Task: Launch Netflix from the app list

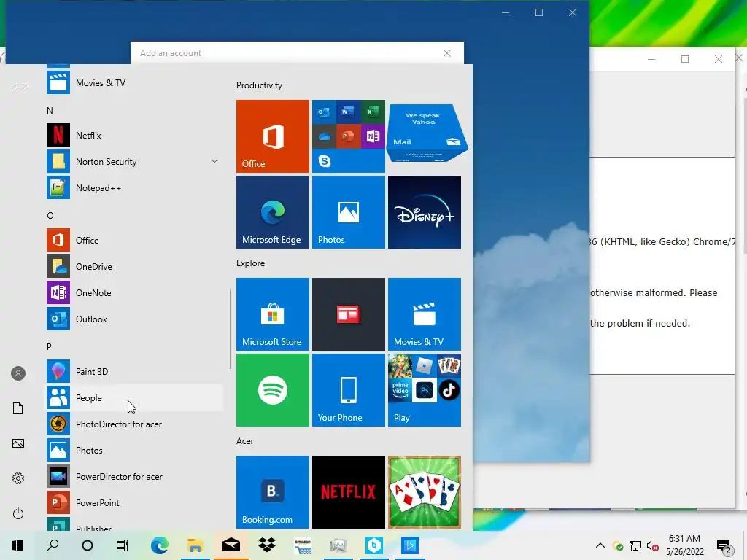Action: (134, 135)
